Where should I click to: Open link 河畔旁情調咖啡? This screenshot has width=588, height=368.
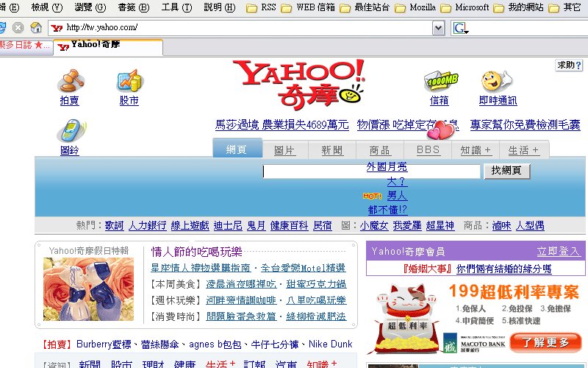[x=241, y=300]
